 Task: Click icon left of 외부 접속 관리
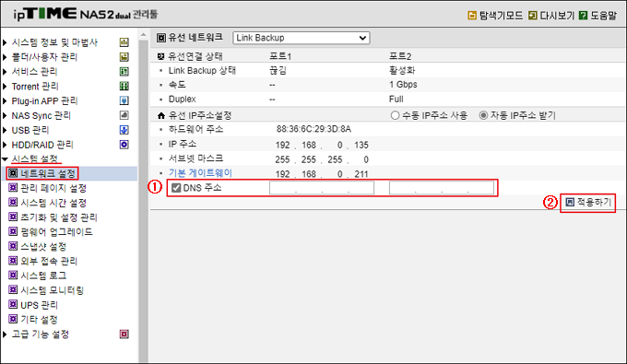(x=13, y=261)
